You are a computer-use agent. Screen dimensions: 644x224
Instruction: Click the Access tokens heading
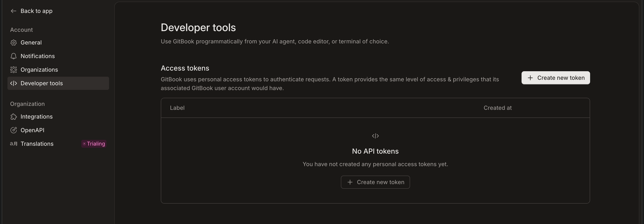coord(185,68)
